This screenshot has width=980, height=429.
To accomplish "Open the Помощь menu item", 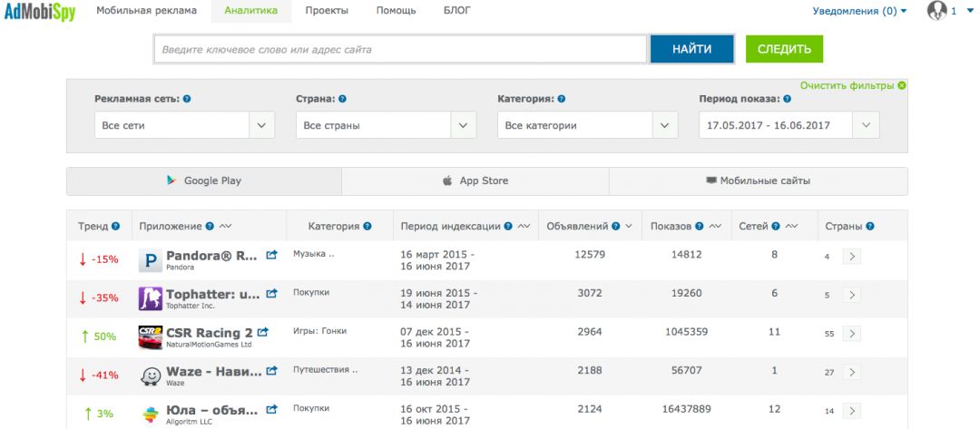I will coord(397,11).
